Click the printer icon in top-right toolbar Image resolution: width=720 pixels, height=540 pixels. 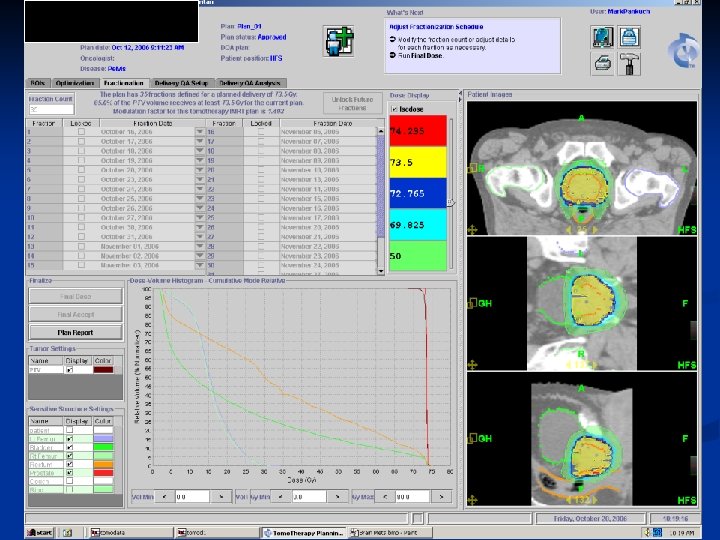tap(603, 63)
